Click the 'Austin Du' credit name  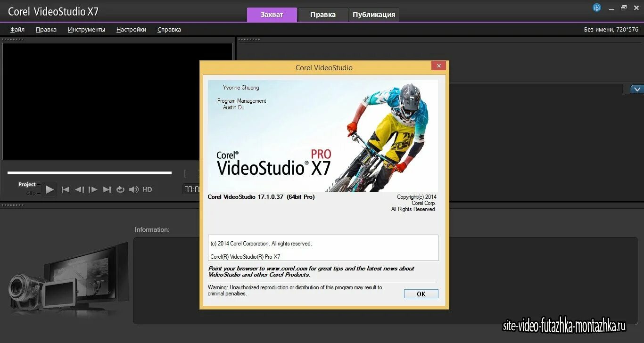[x=233, y=107]
